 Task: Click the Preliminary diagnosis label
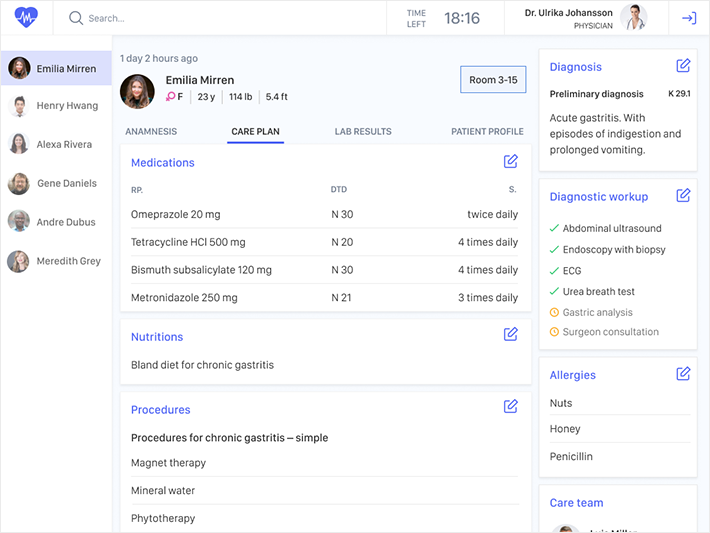tap(596, 94)
